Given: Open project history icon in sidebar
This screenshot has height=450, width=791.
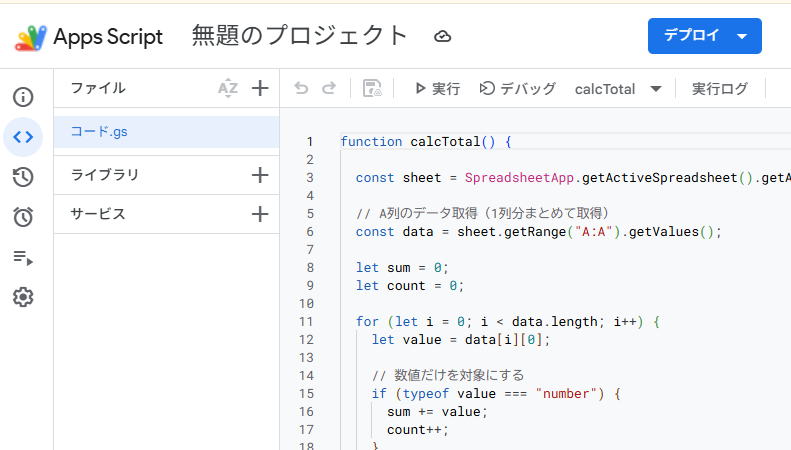Looking at the screenshot, I should (x=23, y=177).
